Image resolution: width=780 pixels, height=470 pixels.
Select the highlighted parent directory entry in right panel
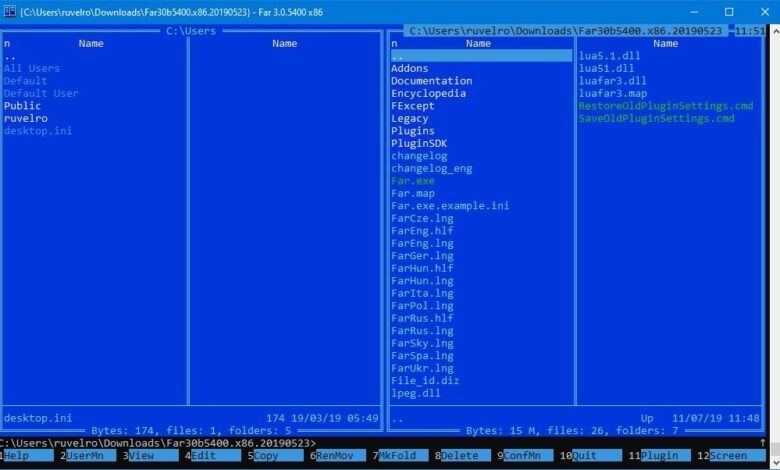tap(481, 56)
